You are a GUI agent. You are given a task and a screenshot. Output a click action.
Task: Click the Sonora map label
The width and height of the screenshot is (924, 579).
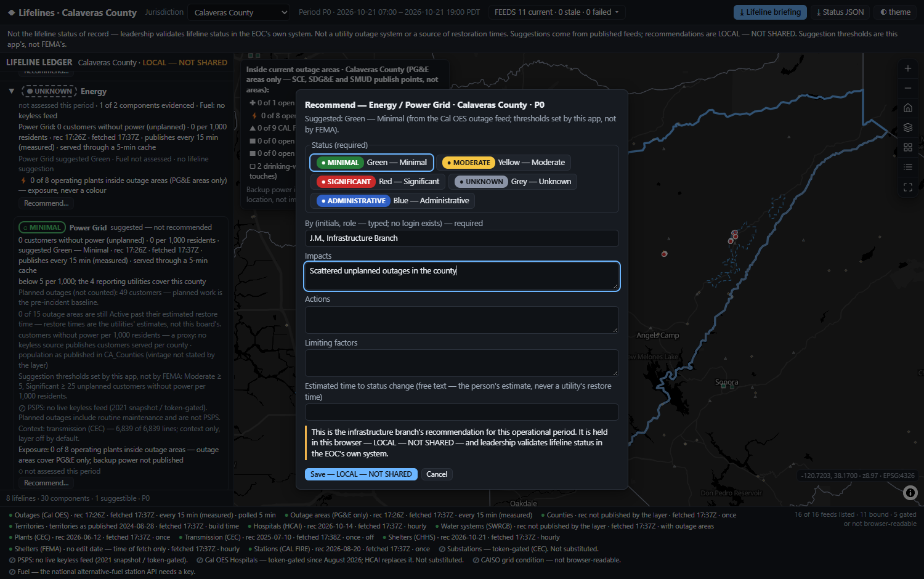(727, 383)
